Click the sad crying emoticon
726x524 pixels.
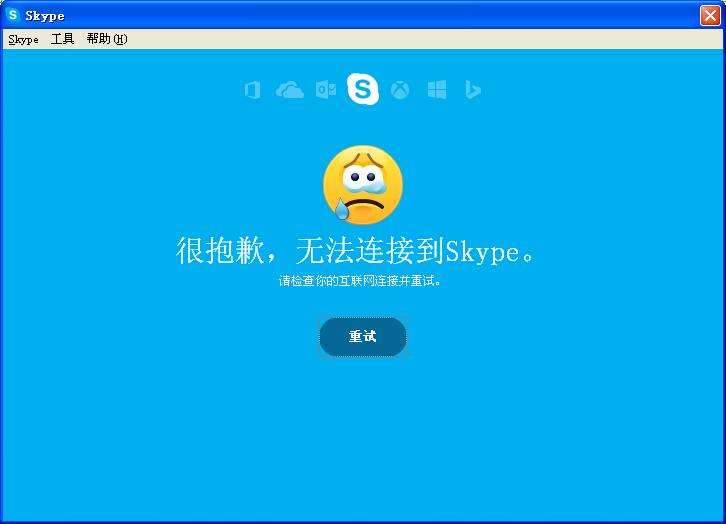click(x=363, y=185)
